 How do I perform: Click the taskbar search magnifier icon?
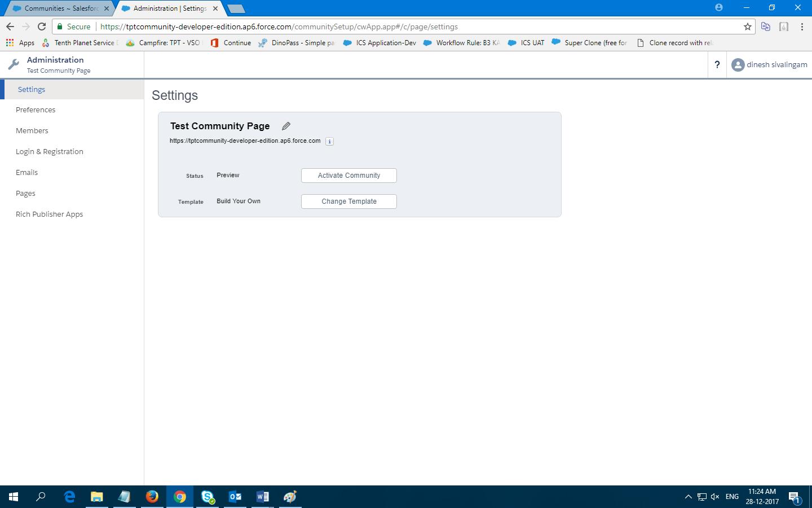pyautogui.click(x=41, y=497)
